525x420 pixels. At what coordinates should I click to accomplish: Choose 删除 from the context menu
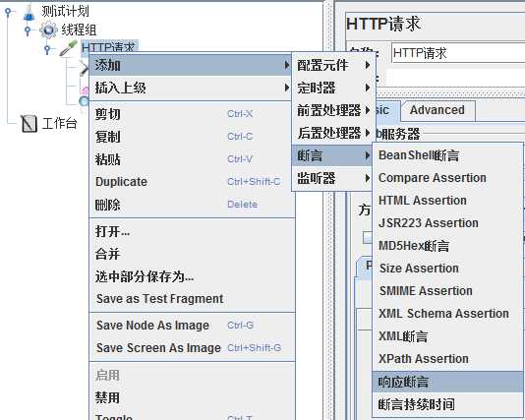(x=192, y=205)
